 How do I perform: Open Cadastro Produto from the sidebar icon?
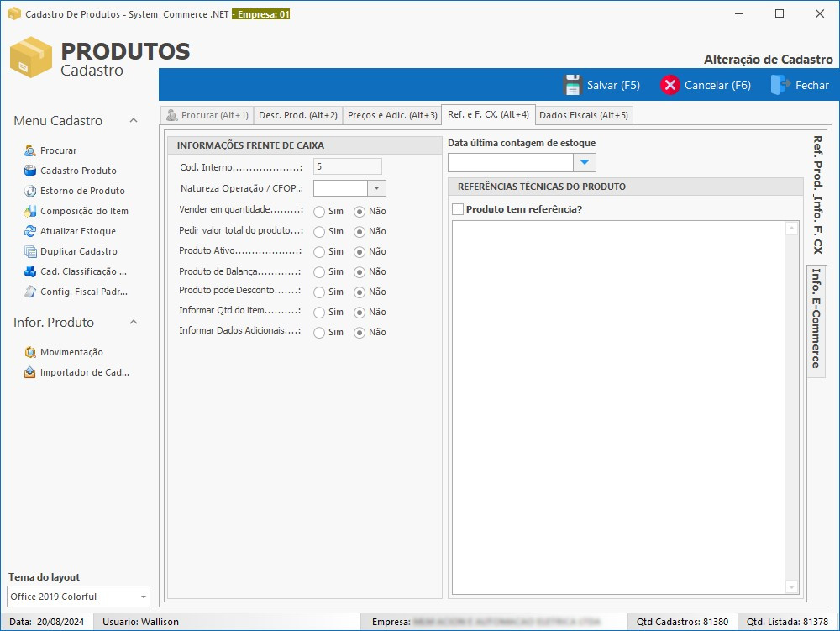tap(30, 171)
